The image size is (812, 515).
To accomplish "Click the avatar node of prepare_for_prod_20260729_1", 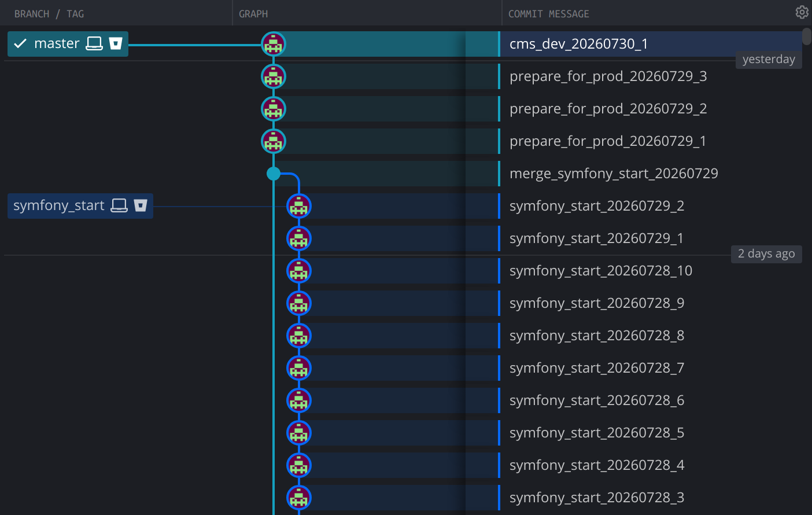I will click(x=274, y=141).
